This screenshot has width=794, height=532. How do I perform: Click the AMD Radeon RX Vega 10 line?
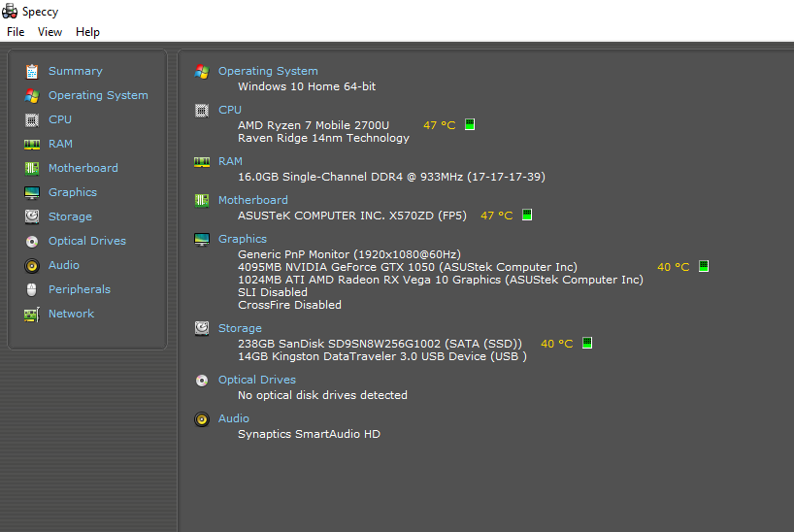tap(441, 280)
